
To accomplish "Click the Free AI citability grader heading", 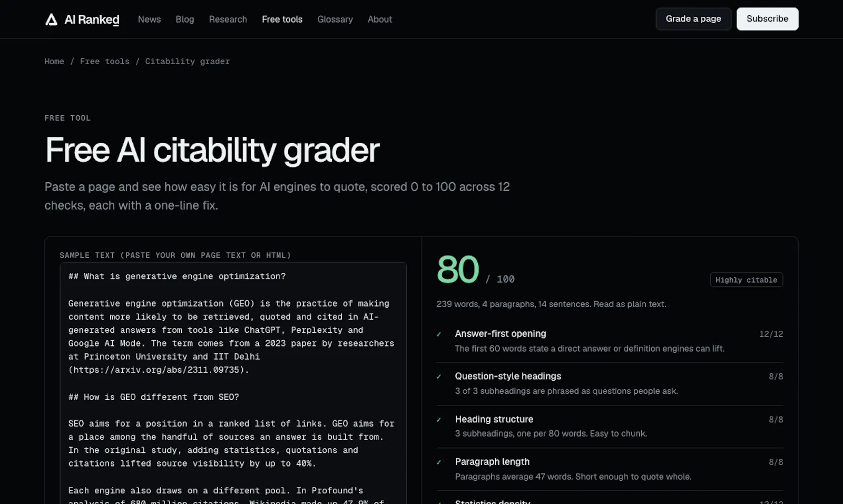I will coord(212,150).
